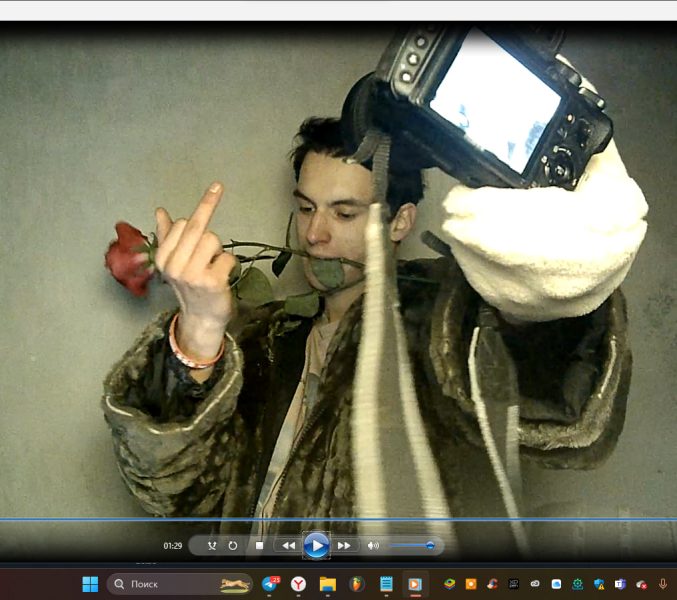Stop video playback

(259, 546)
